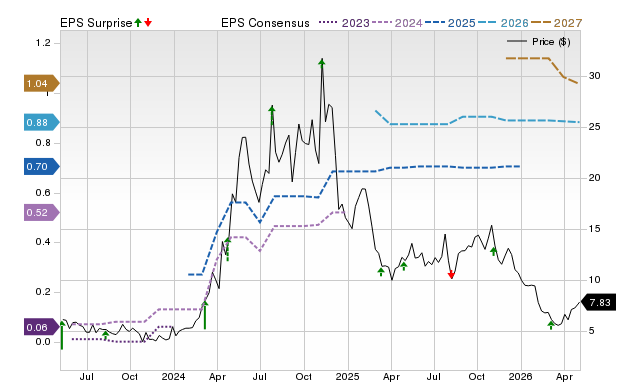Image resolution: width=640 pixels, height=382 pixels.
Task: Toggle the 2025 consensus legend entry
Action: tap(450, 23)
